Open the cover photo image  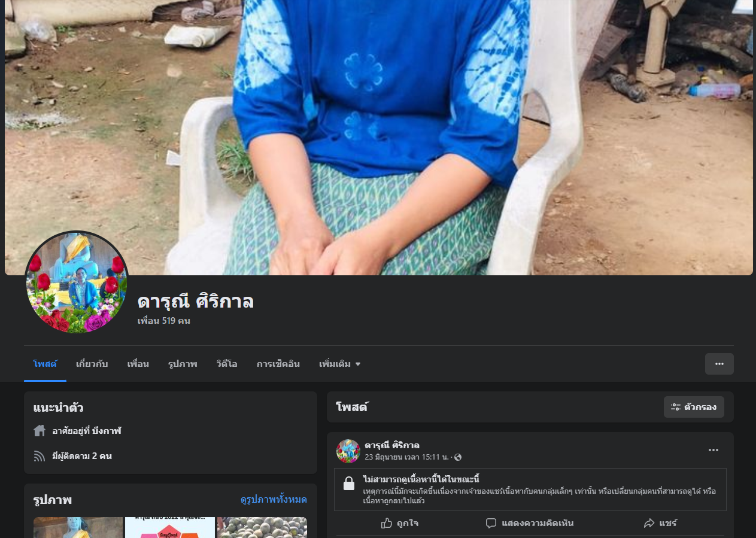pyautogui.click(x=379, y=138)
